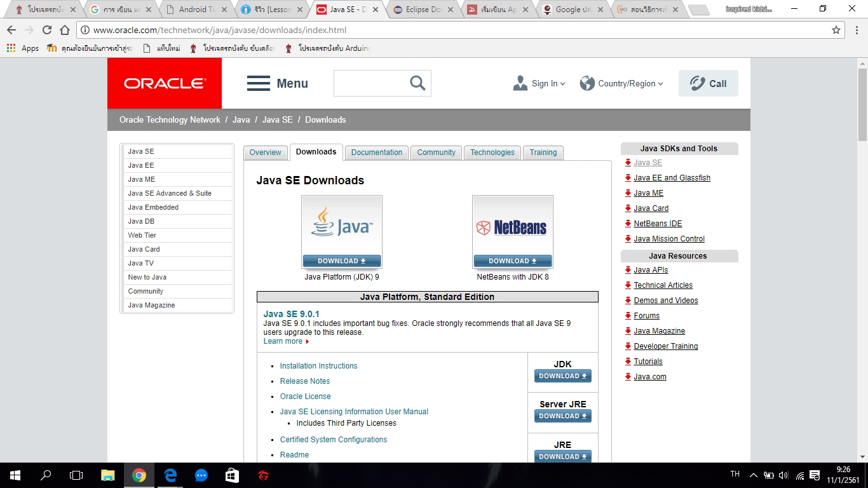
Task: Click the Oracle logo
Action: coord(165,83)
